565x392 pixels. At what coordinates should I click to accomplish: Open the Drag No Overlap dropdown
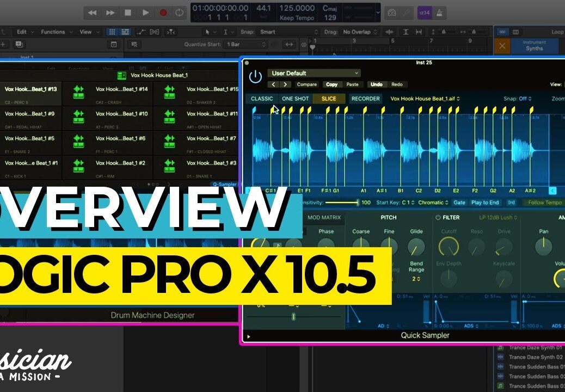[x=360, y=32]
